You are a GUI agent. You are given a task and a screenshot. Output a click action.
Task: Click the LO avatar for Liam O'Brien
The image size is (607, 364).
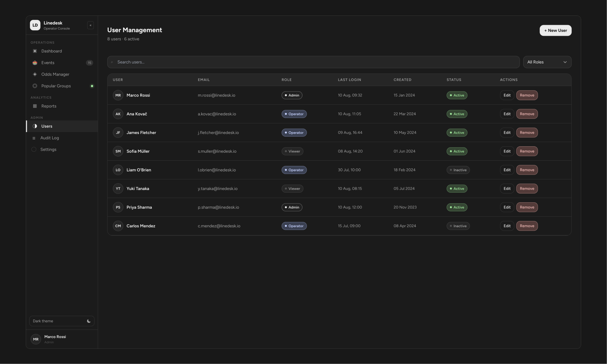(x=118, y=170)
